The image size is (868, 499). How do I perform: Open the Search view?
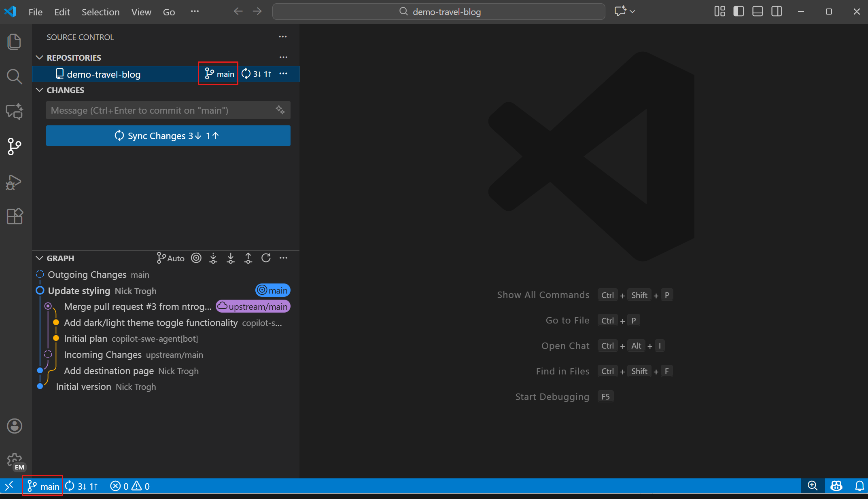click(x=15, y=76)
